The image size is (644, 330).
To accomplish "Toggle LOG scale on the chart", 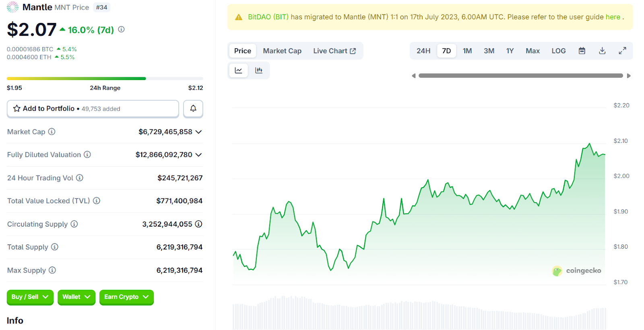I will [x=558, y=51].
